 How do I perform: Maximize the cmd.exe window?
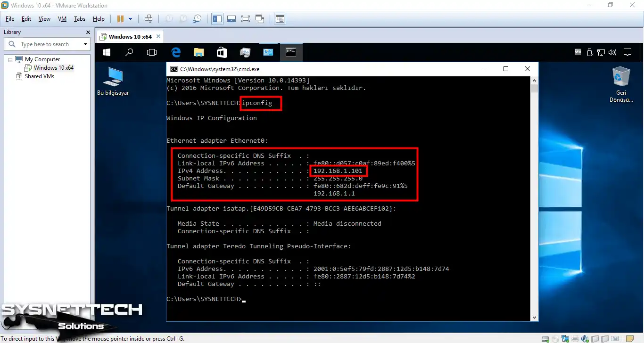pyautogui.click(x=506, y=69)
